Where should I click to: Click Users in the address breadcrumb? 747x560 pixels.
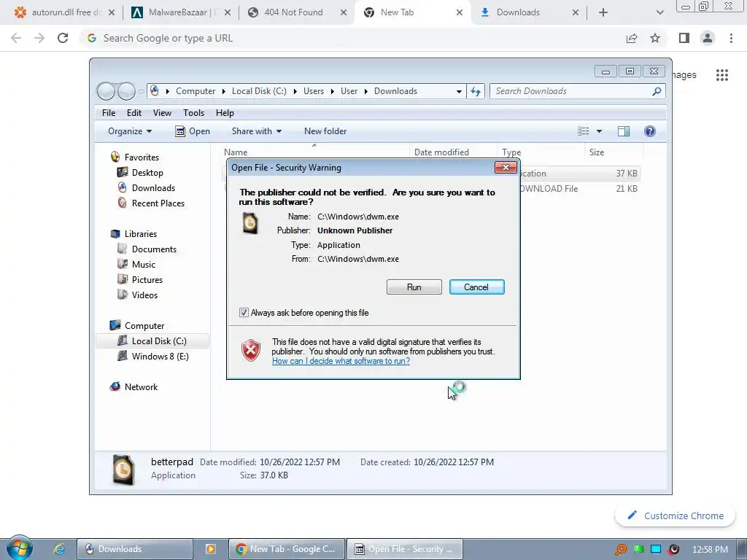pyautogui.click(x=314, y=91)
